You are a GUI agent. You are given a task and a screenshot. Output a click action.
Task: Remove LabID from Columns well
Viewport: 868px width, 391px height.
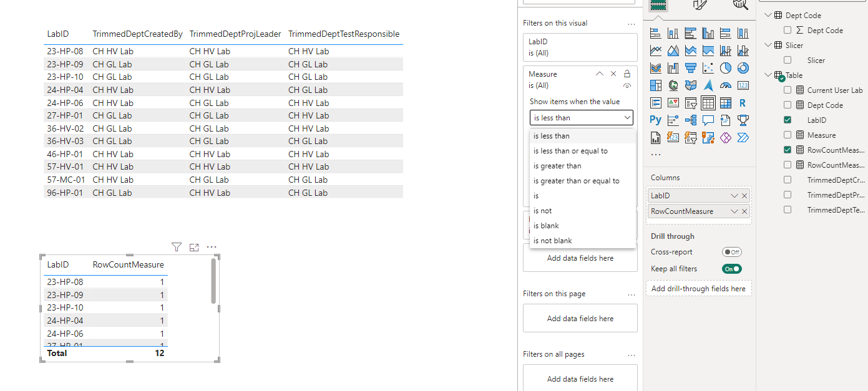pos(744,196)
